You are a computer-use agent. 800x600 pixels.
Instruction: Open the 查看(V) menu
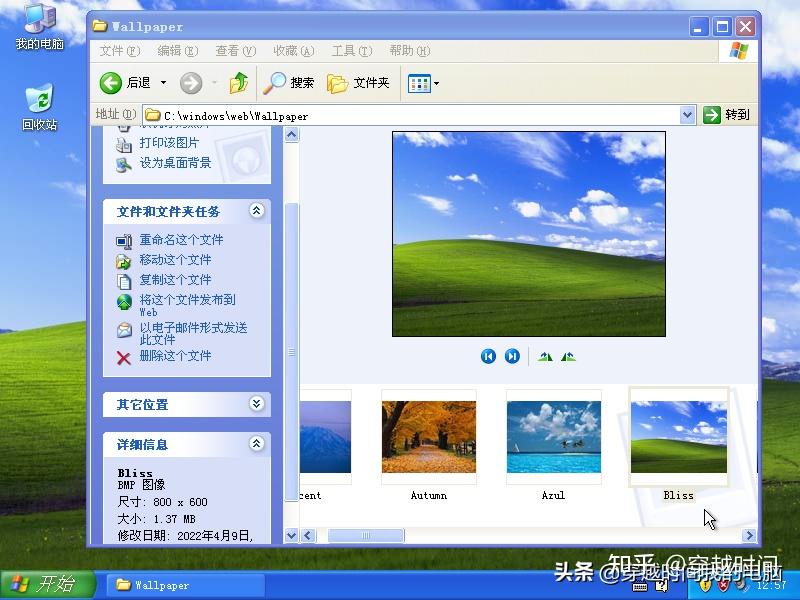click(x=235, y=51)
